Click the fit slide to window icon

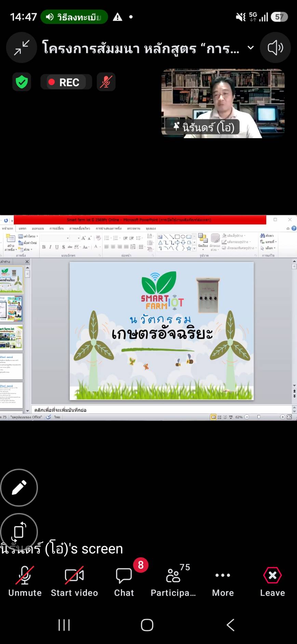(289, 417)
